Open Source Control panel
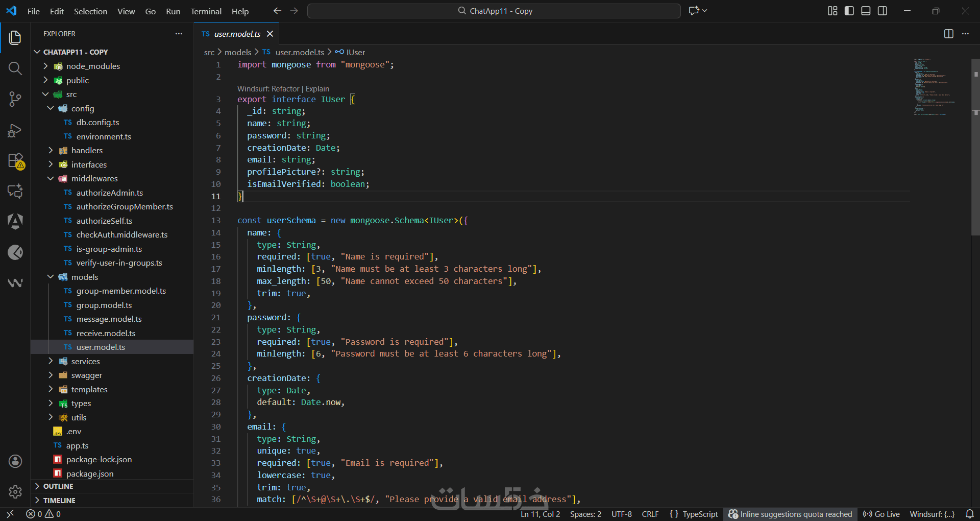This screenshot has width=980, height=521. [15, 99]
